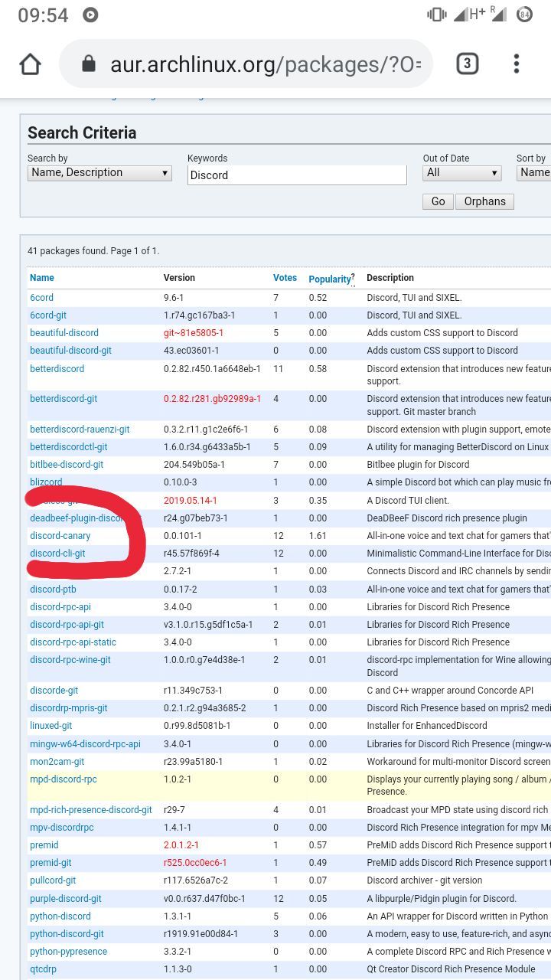Open the python-pypresence package link
This screenshot has width=551, height=980.
point(69,952)
